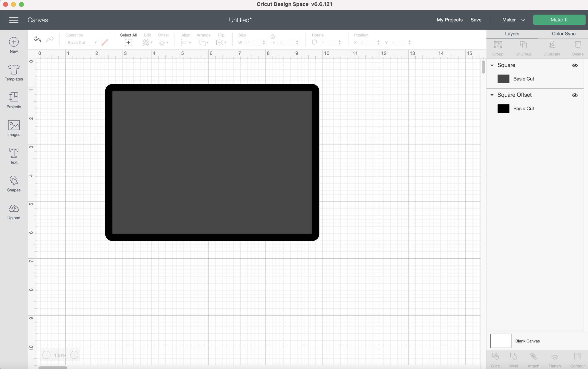Collapse the Square Offset layer group
Viewport: 588px width, 369px height.
[492, 95]
